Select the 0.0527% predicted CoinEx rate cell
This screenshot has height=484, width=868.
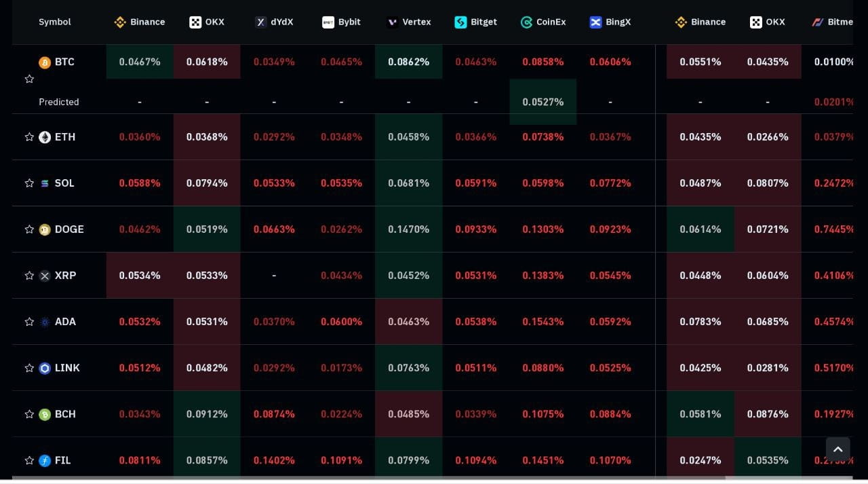[542, 102]
